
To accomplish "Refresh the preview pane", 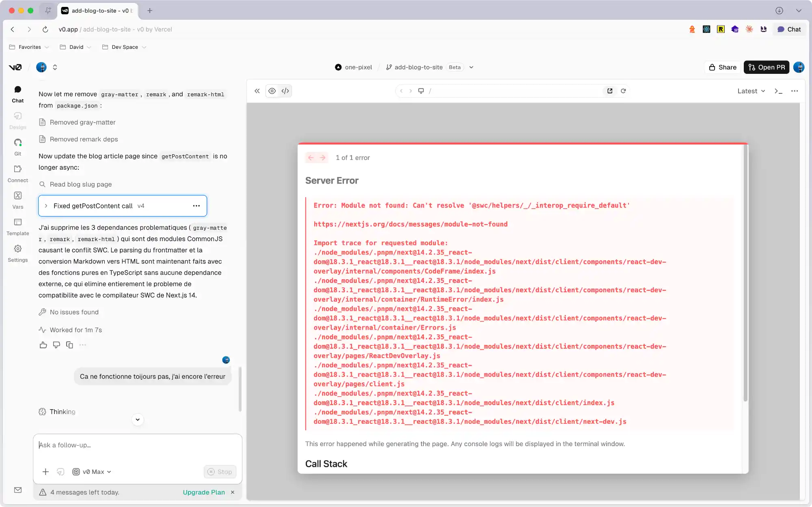I will pos(623,91).
